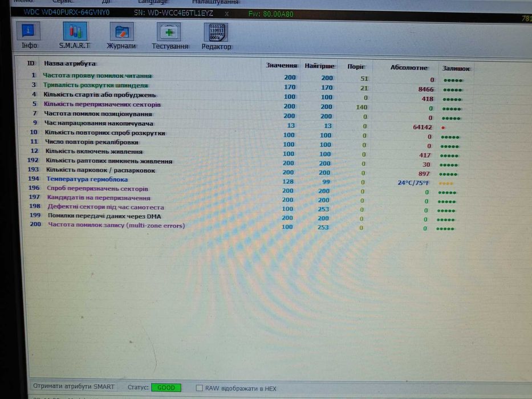Click threshold value 51
This screenshot has width=532, height=399.
[x=364, y=79]
